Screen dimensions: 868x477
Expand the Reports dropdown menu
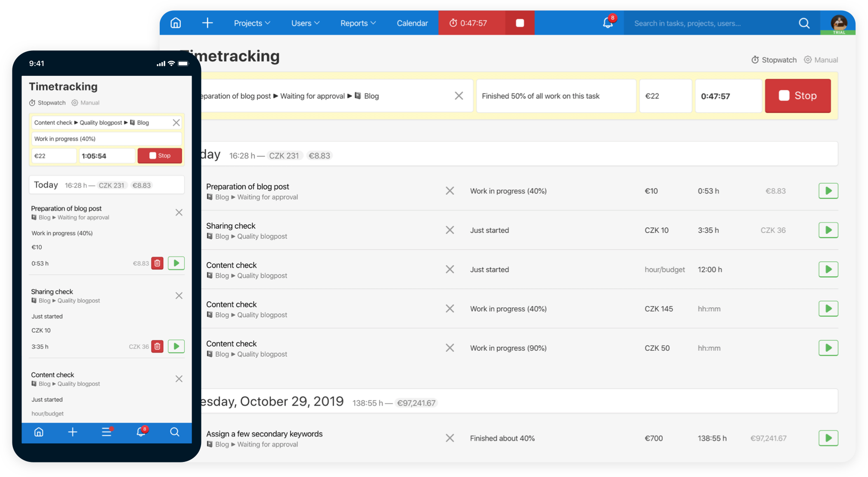click(358, 23)
